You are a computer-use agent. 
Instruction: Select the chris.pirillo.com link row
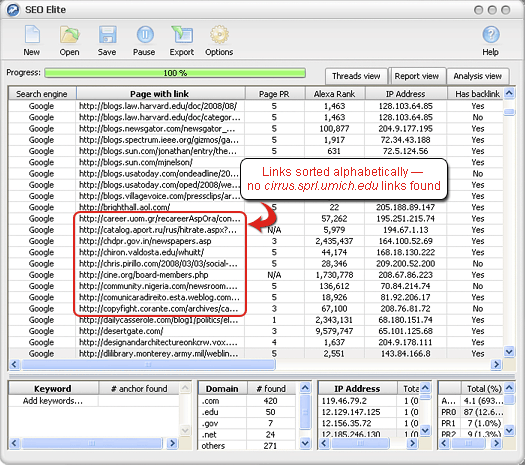click(256, 264)
